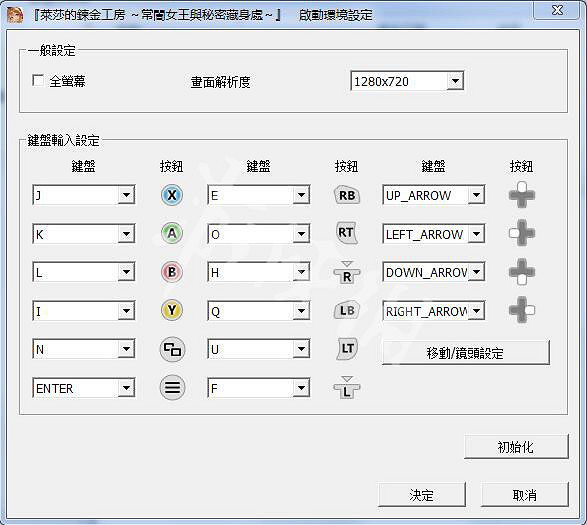Open the UP_ARROW dropdown

pyautogui.click(x=434, y=195)
